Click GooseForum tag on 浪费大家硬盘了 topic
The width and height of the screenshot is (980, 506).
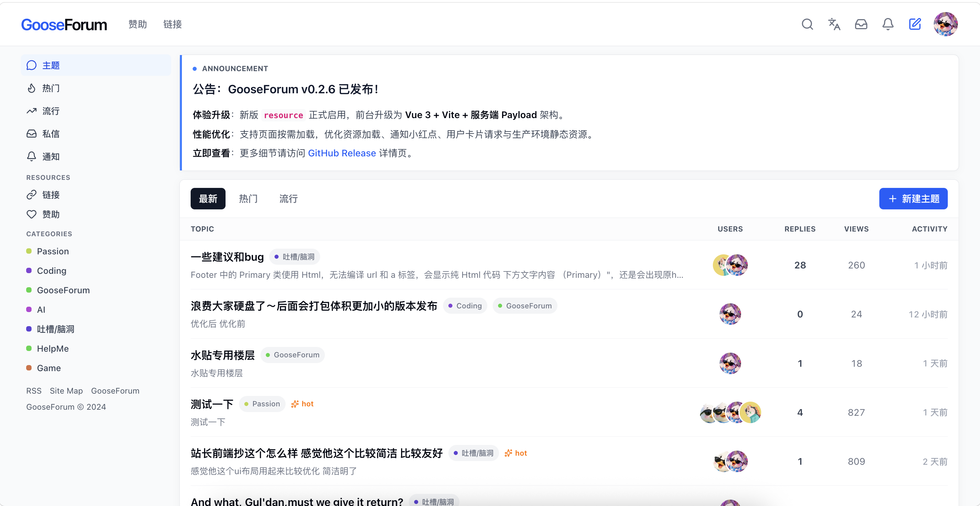(x=525, y=306)
